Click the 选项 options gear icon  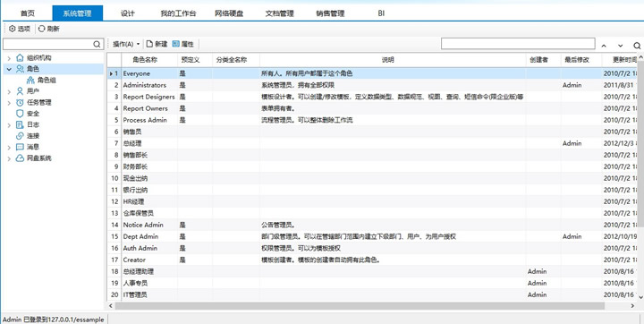[13, 29]
